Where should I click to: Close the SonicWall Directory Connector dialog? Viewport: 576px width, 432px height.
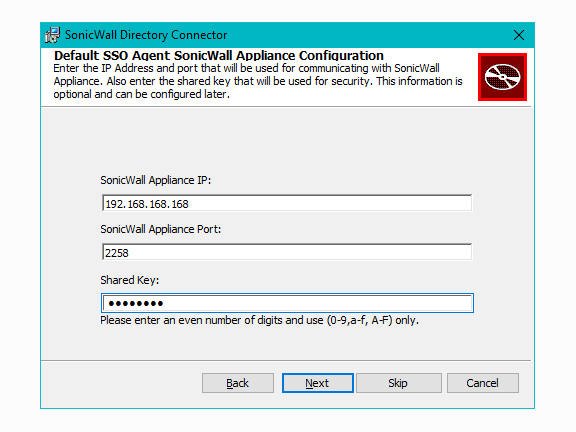519,35
